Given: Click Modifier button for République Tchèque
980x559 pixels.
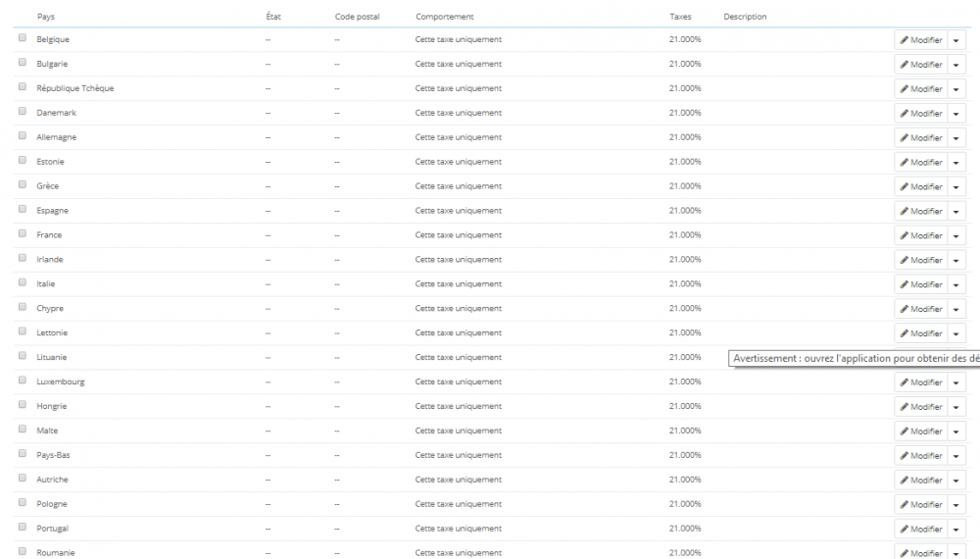Looking at the screenshot, I should point(920,89).
